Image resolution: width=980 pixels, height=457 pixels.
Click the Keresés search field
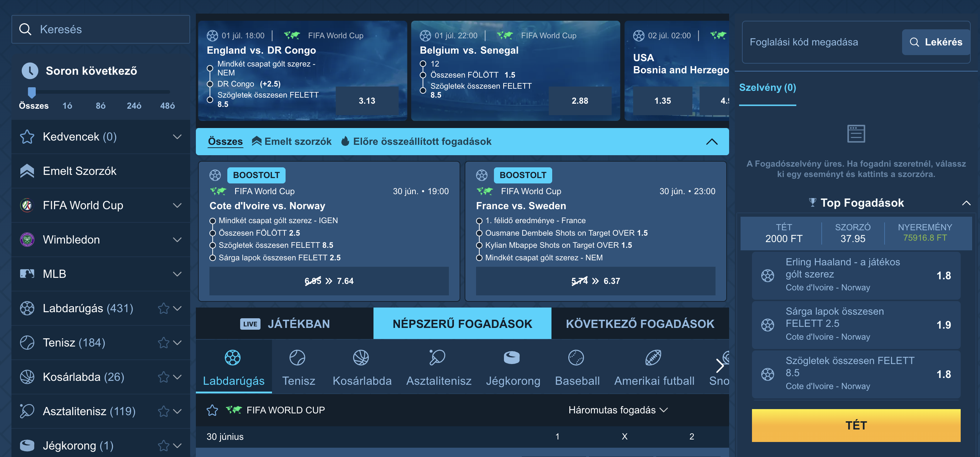tap(101, 29)
